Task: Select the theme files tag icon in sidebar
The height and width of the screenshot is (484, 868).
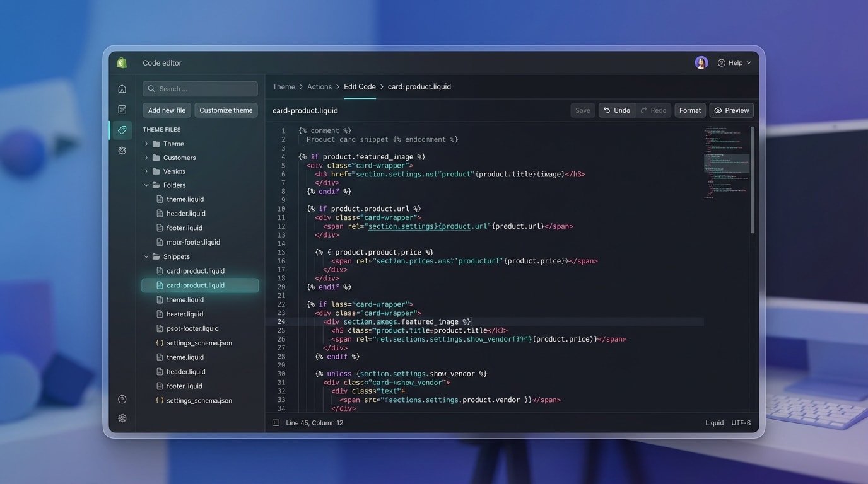Action: pyautogui.click(x=122, y=130)
